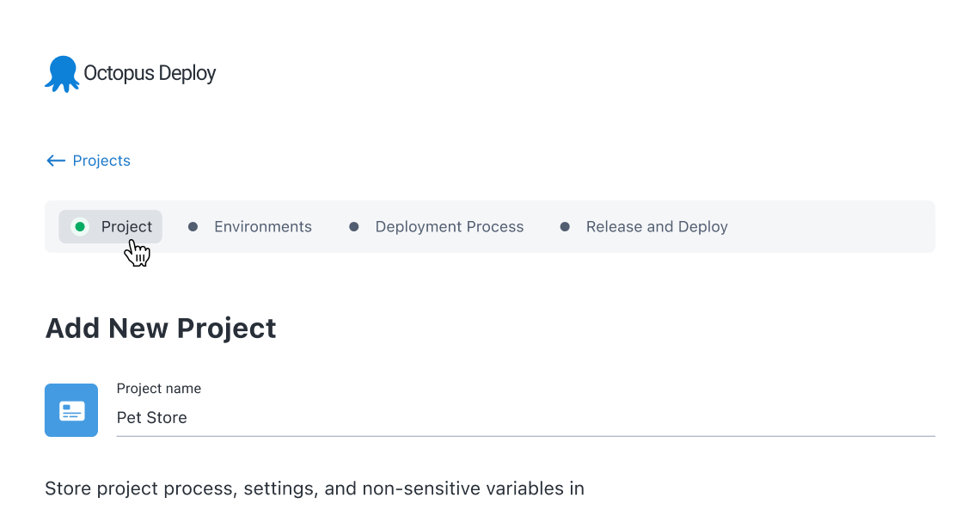Viewport: 980px width, 516px height.
Task: Click the bullet dot before Release and Deploy
Action: [x=565, y=227]
